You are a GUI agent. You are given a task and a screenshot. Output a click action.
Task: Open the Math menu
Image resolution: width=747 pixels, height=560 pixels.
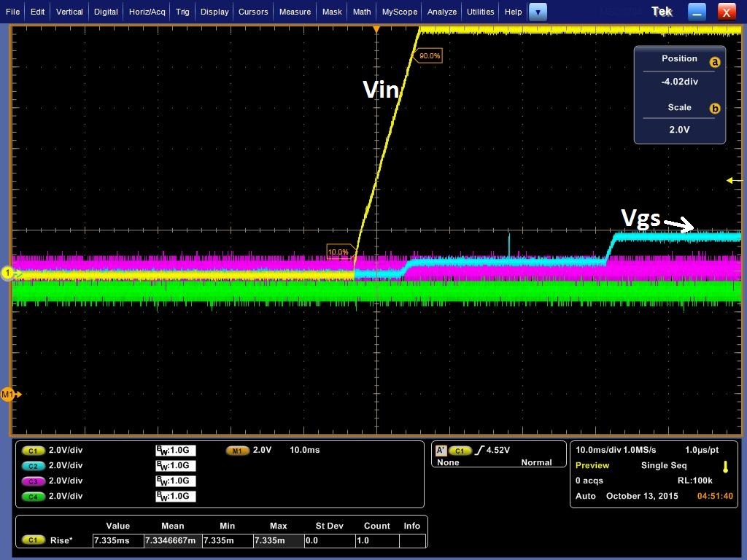point(362,12)
